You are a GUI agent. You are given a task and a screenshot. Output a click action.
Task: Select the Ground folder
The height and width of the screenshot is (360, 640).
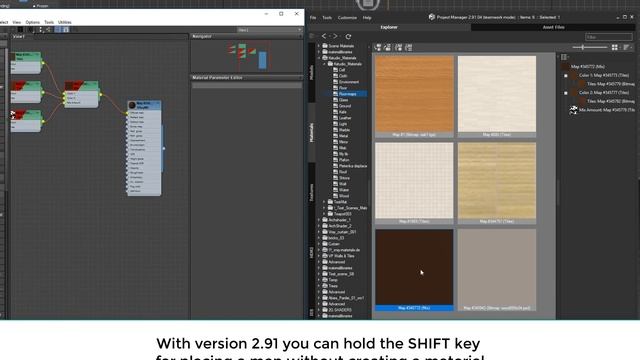click(344, 106)
